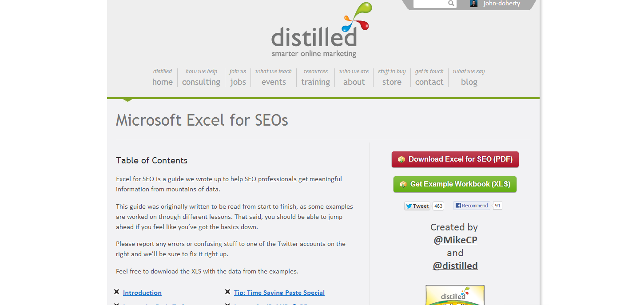Screen dimensions: 644x305
Task: Open the contact menu item
Action: tap(429, 77)
